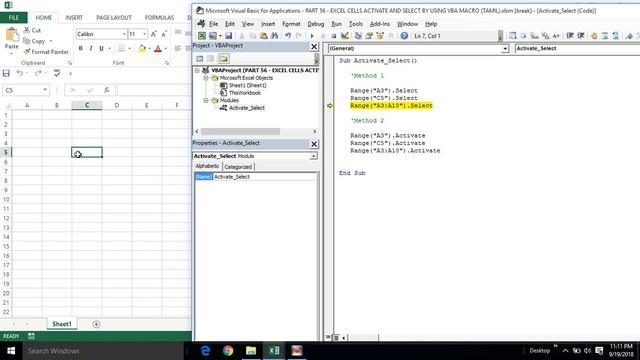This screenshot has width=640, height=360.
Task: Collapse the VBAProject root node
Action: 198,70
